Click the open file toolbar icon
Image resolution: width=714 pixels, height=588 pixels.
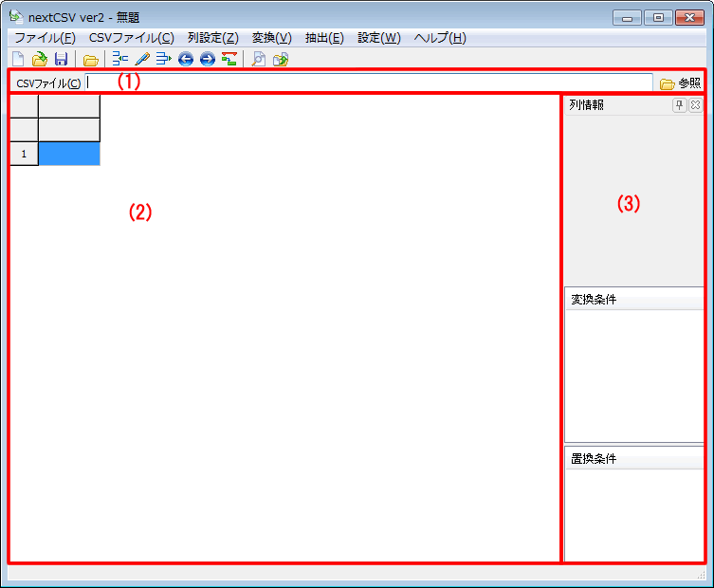tap(39, 60)
